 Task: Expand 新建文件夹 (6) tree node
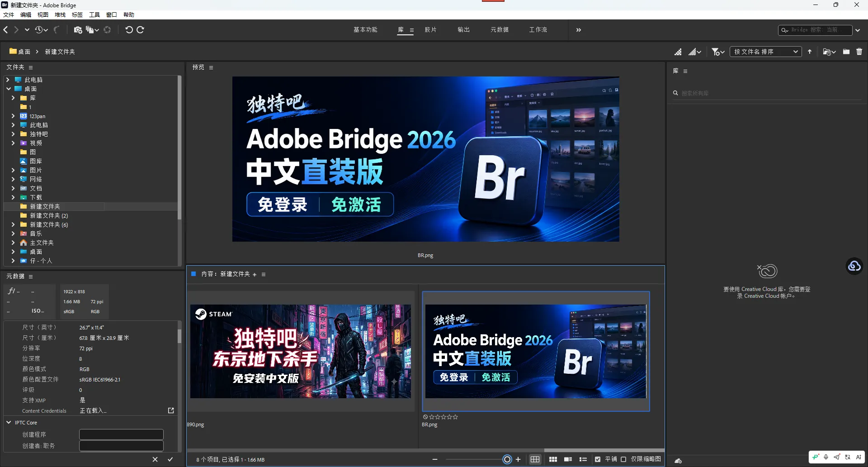[x=13, y=224]
